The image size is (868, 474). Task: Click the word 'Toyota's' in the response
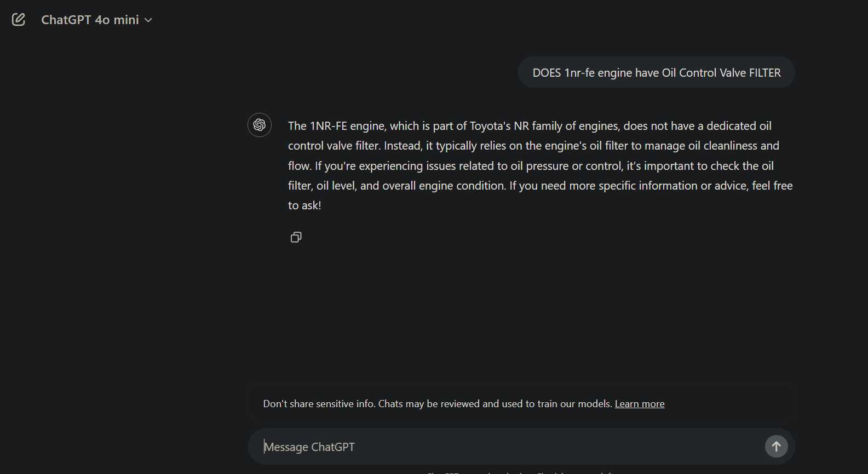490,126
